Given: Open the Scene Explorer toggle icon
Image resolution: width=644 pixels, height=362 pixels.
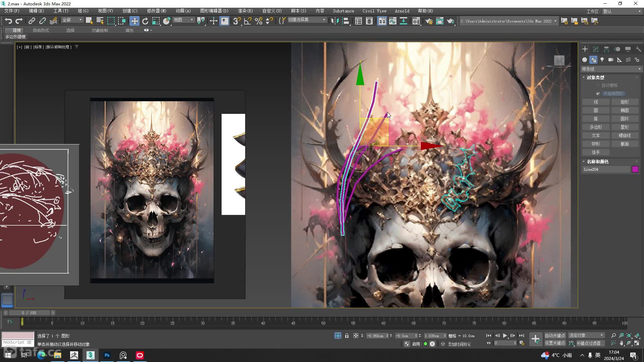Looking at the screenshot, I should coord(359,21).
